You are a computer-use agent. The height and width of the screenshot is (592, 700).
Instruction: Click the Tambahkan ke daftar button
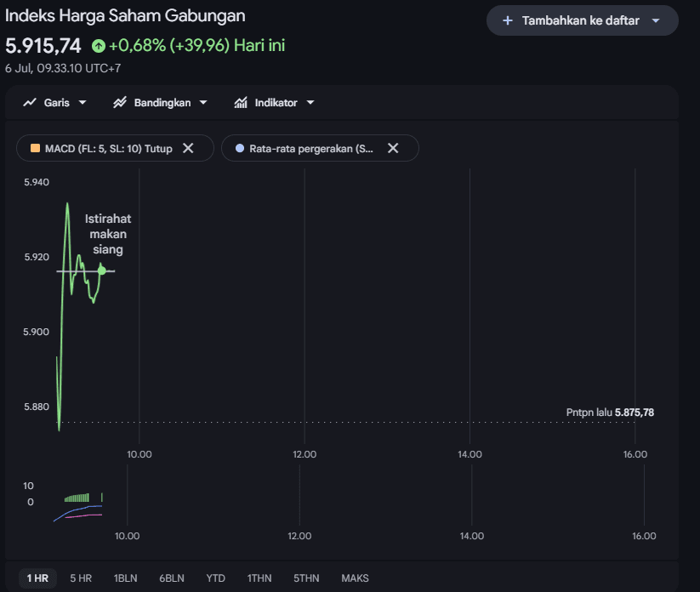[582, 20]
